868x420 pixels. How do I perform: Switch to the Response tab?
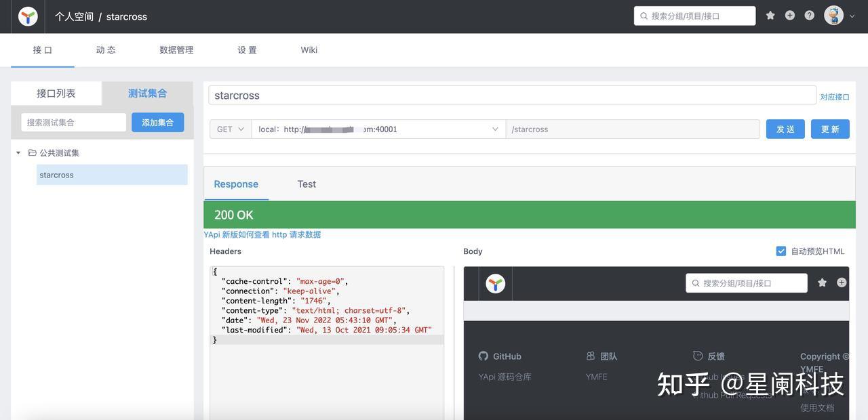pos(236,184)
